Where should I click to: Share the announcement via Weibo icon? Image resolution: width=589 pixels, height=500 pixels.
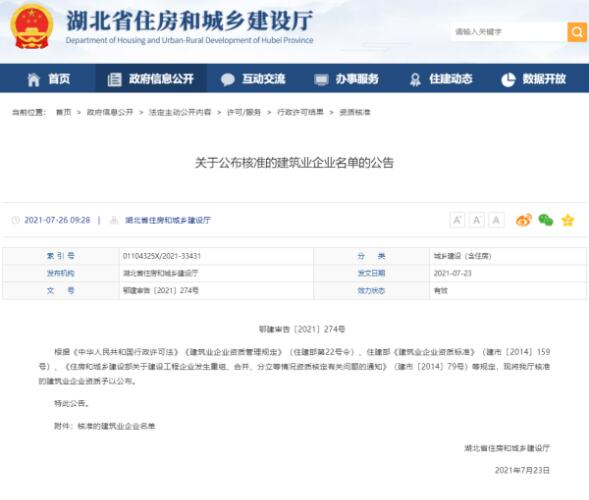(x=524, y=220)
